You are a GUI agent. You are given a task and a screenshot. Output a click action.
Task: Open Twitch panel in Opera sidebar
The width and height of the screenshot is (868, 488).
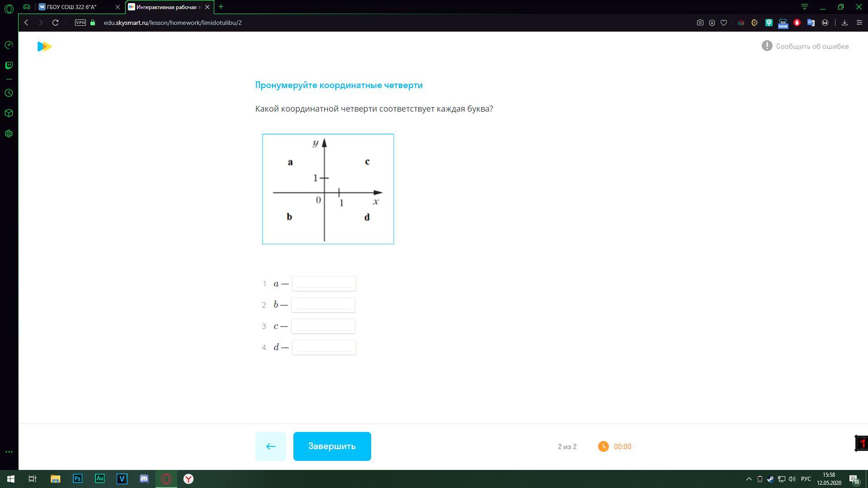[9, 66]
